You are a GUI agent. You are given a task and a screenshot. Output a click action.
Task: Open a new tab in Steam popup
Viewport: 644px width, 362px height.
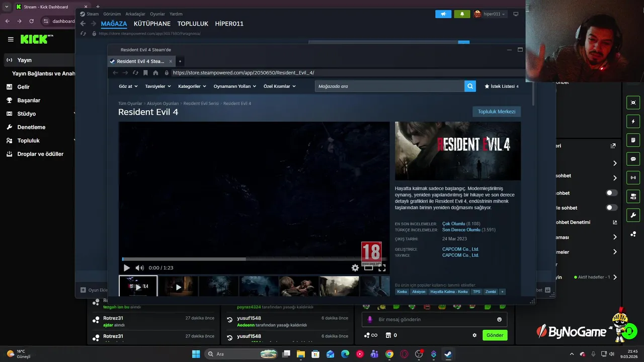(180, 61)
